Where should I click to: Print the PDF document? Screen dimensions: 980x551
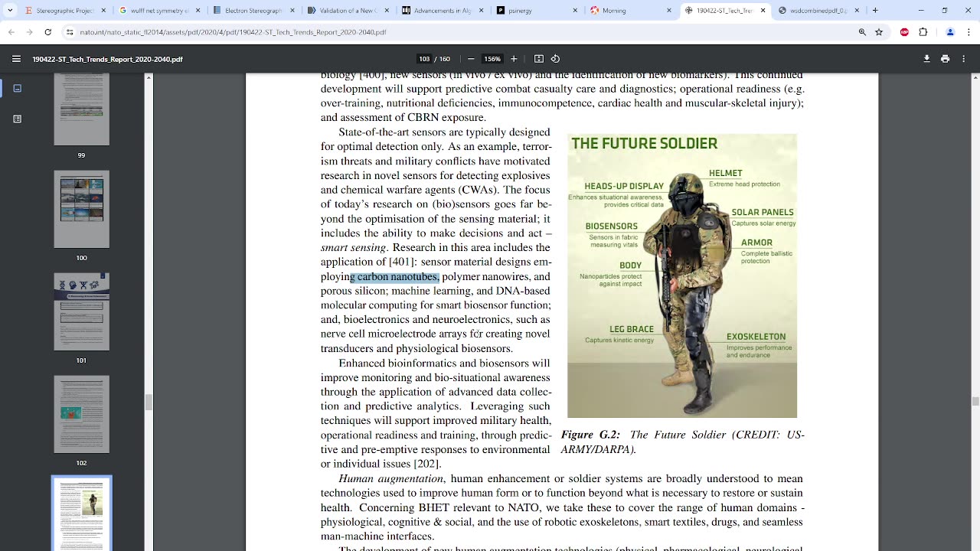pos(945,59)
